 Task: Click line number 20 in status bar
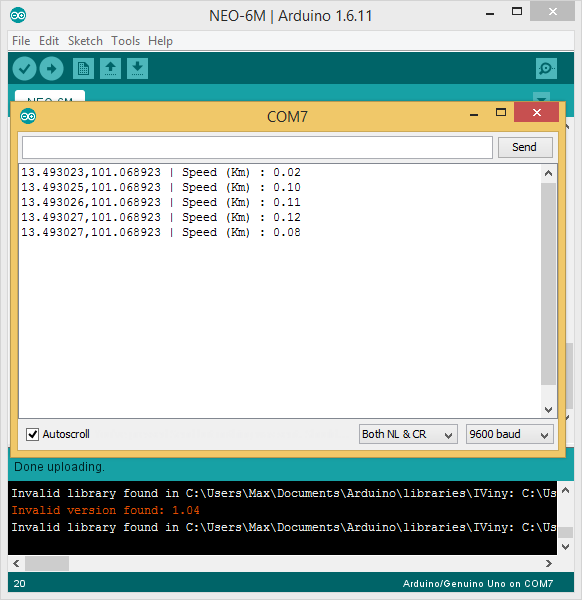coord(20,584)
